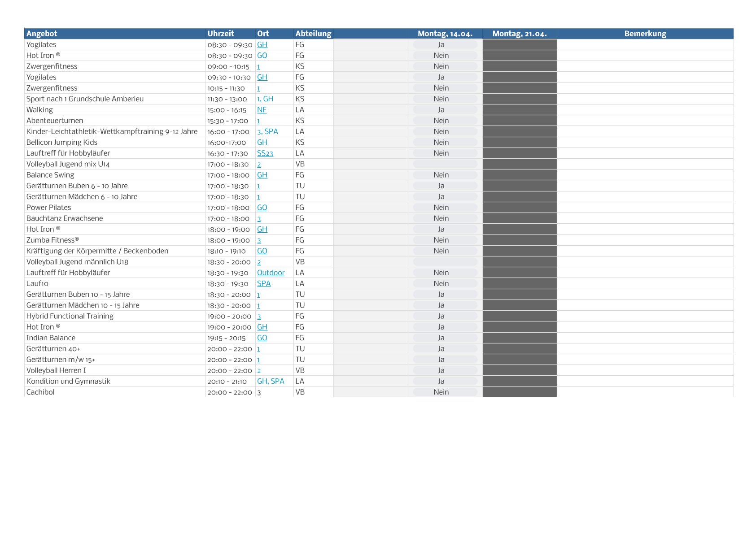This screenshot has height=534, width=756.
Task: Select 'Sport nach 1 Grundschule Amberieu' text
Action: 85,99
